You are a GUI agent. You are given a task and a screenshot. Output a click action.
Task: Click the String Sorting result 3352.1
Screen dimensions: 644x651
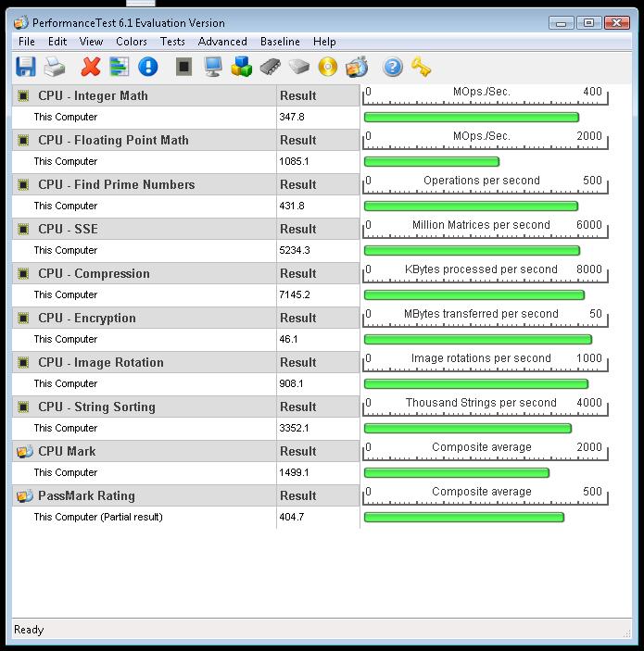(294, 428)
